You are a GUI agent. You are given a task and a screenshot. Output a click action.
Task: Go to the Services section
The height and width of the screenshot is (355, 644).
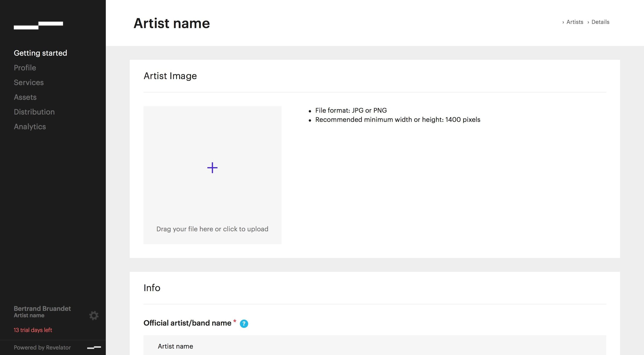point(29,82)
